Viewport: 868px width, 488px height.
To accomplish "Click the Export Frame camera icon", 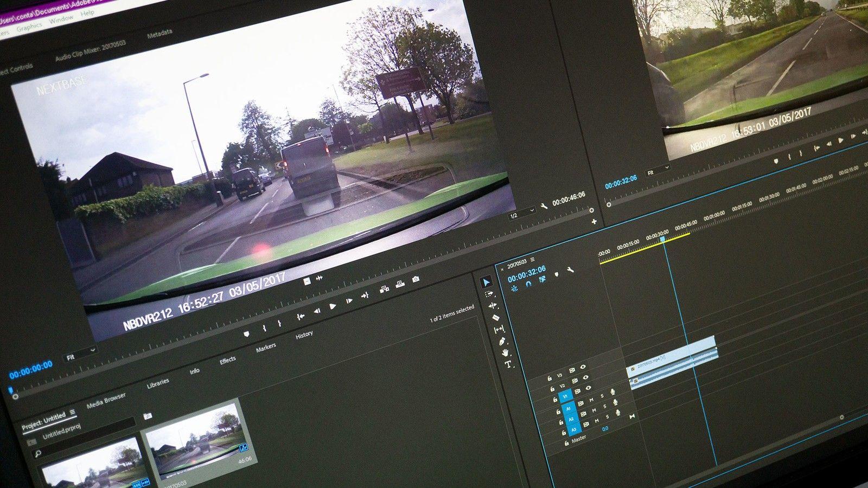I will [416, 279].
